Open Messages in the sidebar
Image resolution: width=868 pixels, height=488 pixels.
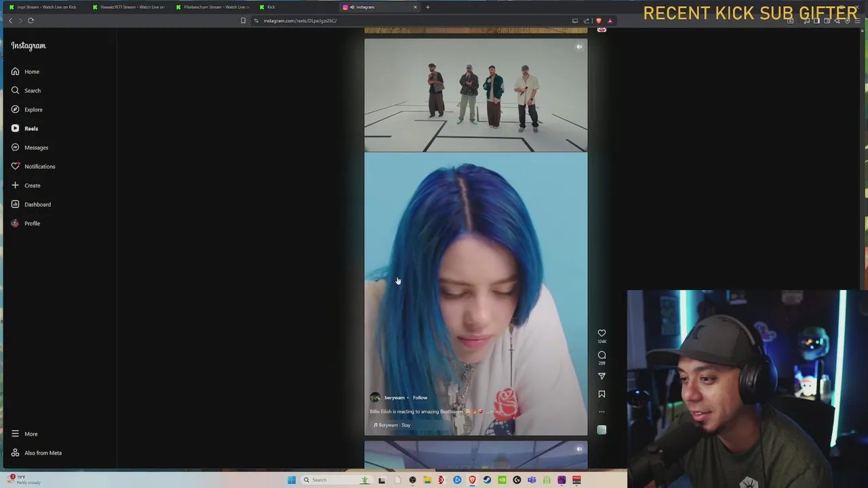pos(29,147)
